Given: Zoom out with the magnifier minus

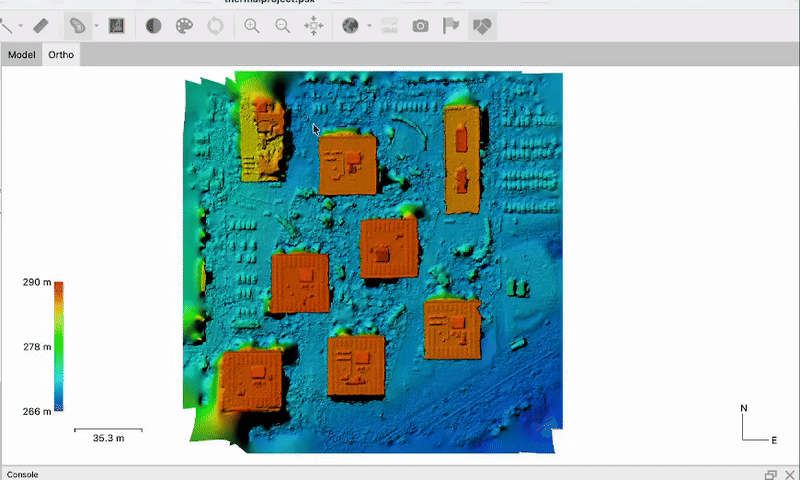Looking at the screenshot, I should pyautogui.click(x=282, y=25).
